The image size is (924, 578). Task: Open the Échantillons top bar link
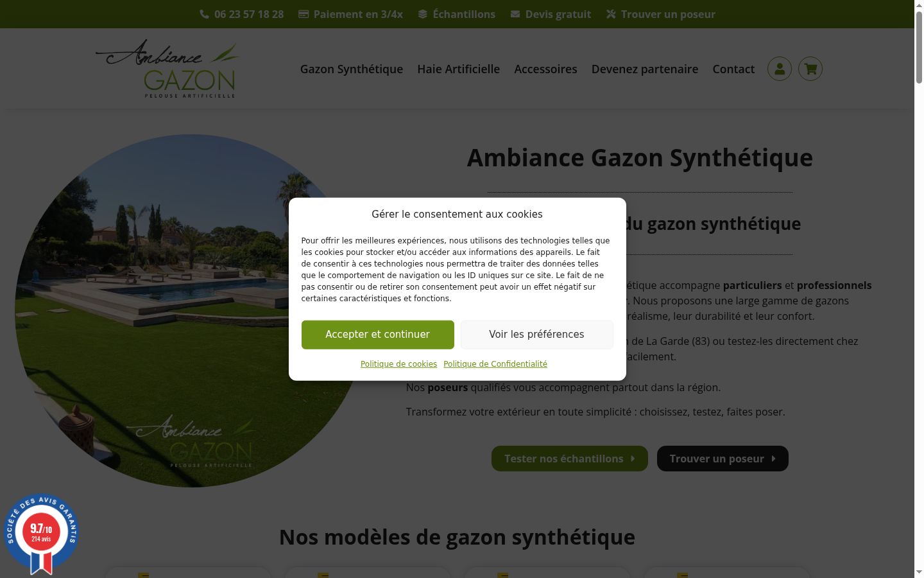464,14
